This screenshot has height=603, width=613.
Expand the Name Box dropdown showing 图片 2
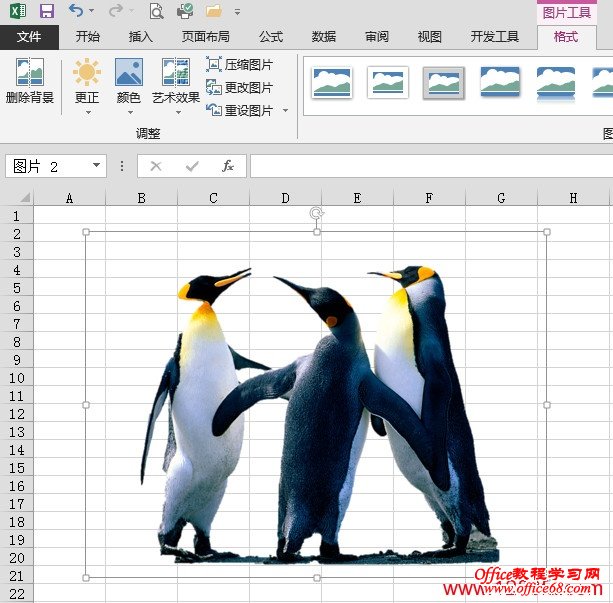coord(97,166)
